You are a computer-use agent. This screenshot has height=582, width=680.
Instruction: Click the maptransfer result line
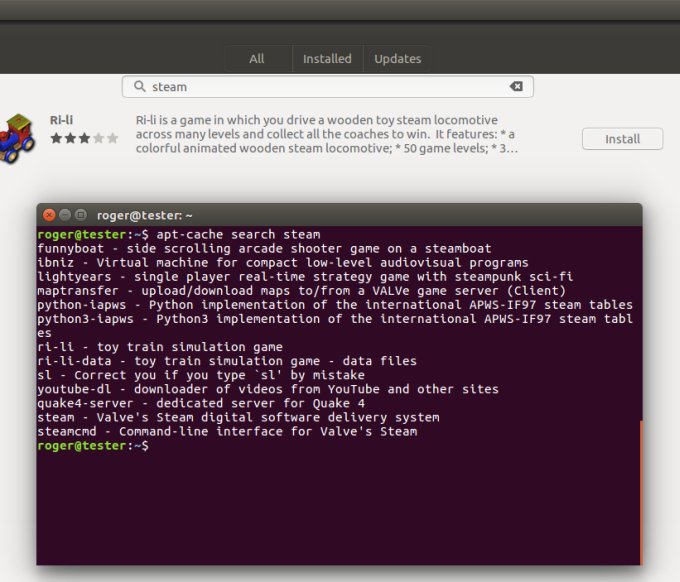point(301,291)
